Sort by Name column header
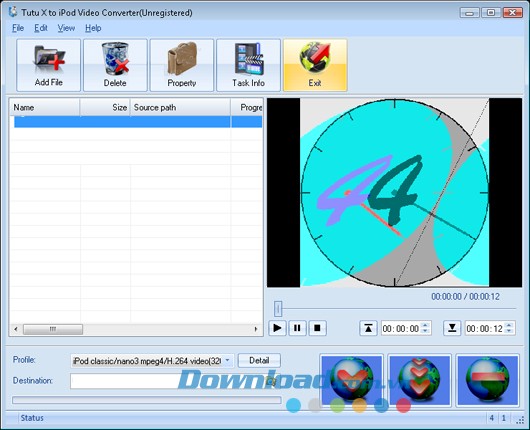 (x=44, y=108)
